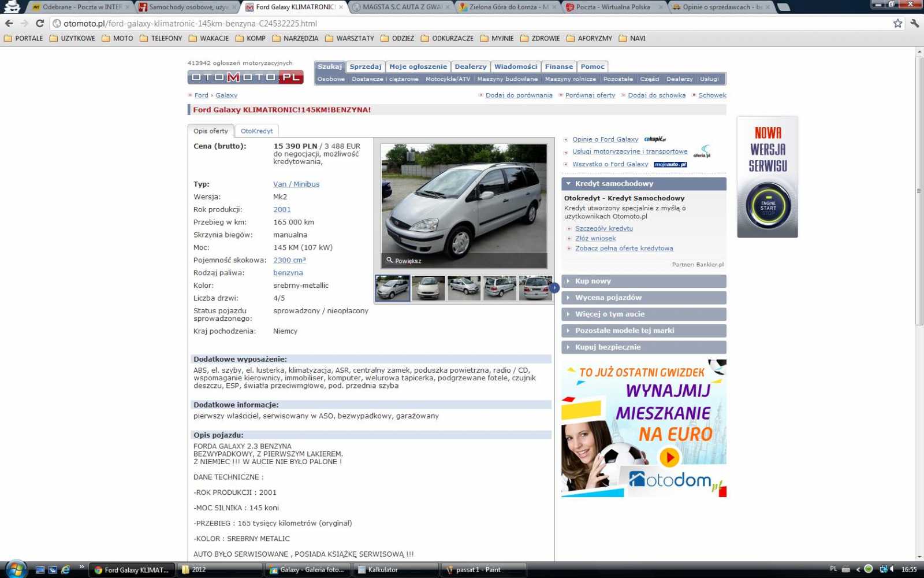Open Opinie o Ford Galaxy link
This screenshot has width=924, height=578.
point(605,139)
